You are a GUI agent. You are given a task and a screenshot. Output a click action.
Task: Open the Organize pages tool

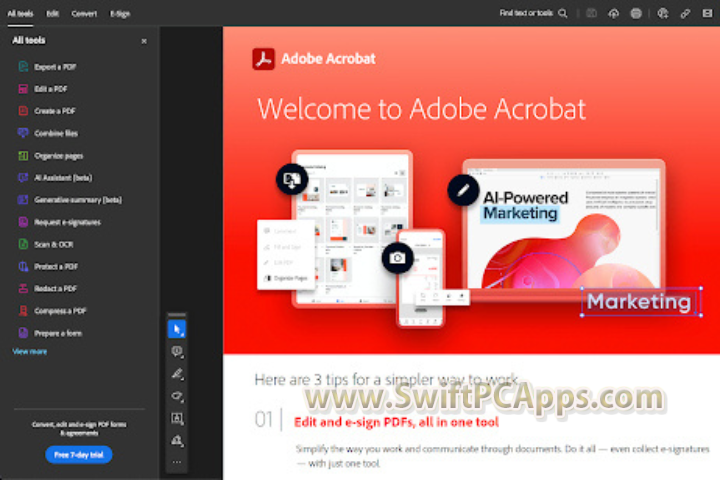[x=51, y=156]
